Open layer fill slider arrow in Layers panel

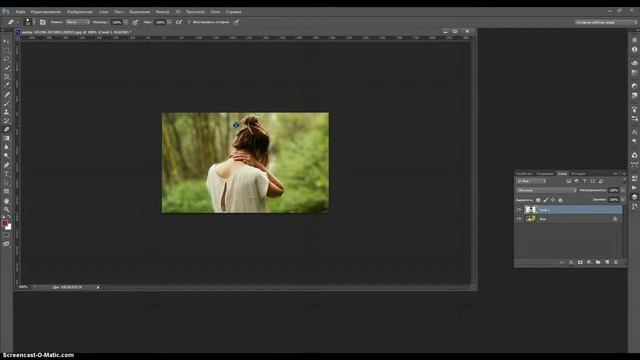(x=623, y=200)
